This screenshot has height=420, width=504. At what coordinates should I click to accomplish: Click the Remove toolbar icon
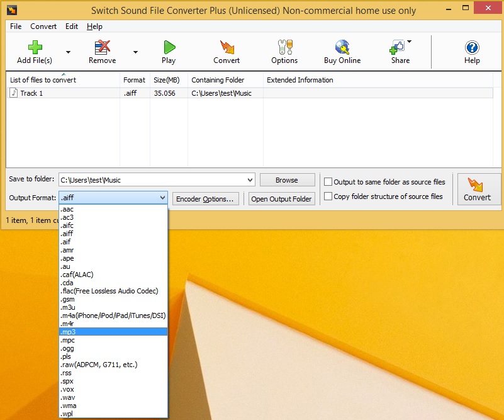click(102, 48)
